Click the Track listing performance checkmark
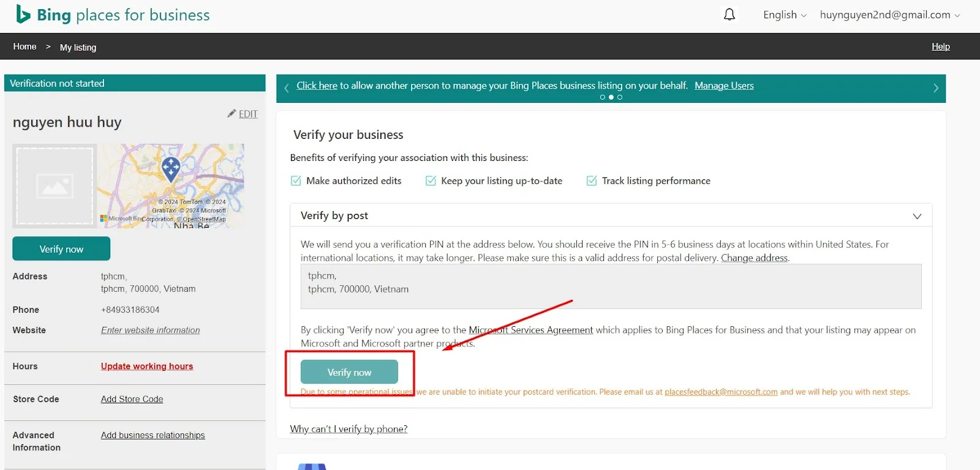Image resolution: width=980 pixels, height=470 pixels. tap(592, 181)
